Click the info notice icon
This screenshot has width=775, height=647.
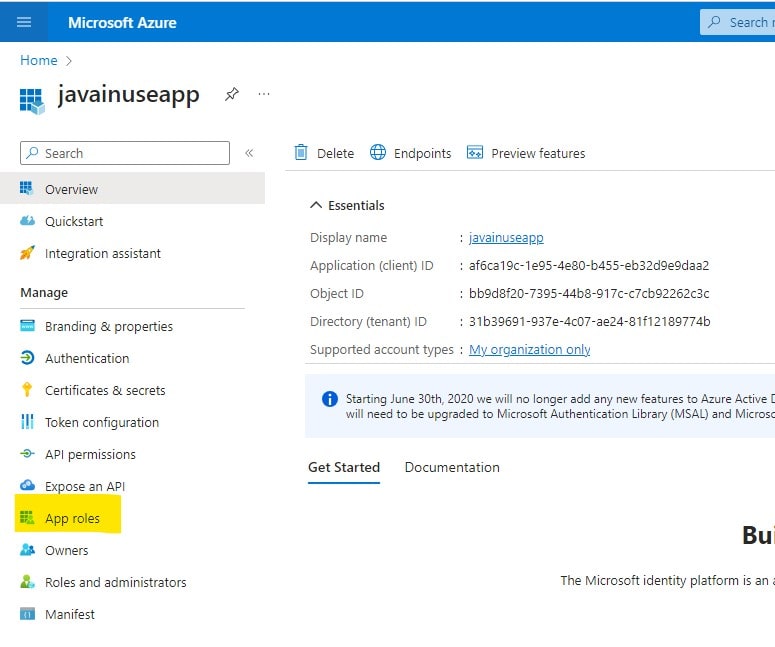pyautogui.click(x=330, y=398)
